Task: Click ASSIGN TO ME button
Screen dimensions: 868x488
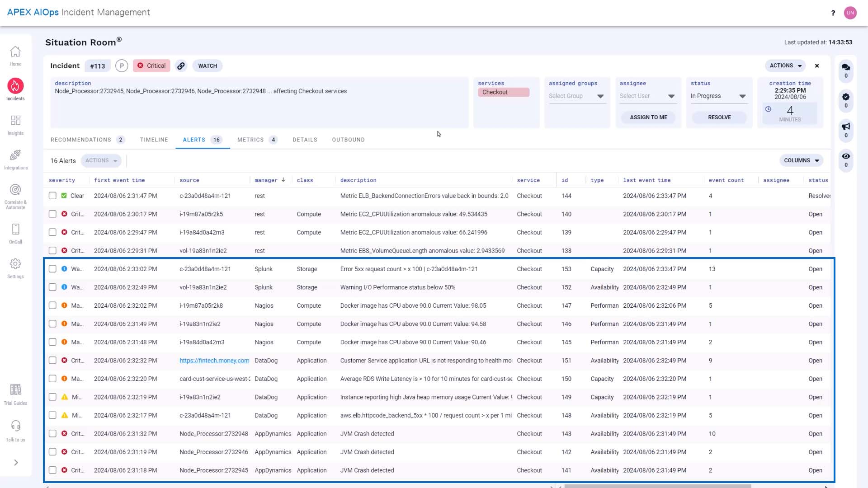Action: (648, 117)
